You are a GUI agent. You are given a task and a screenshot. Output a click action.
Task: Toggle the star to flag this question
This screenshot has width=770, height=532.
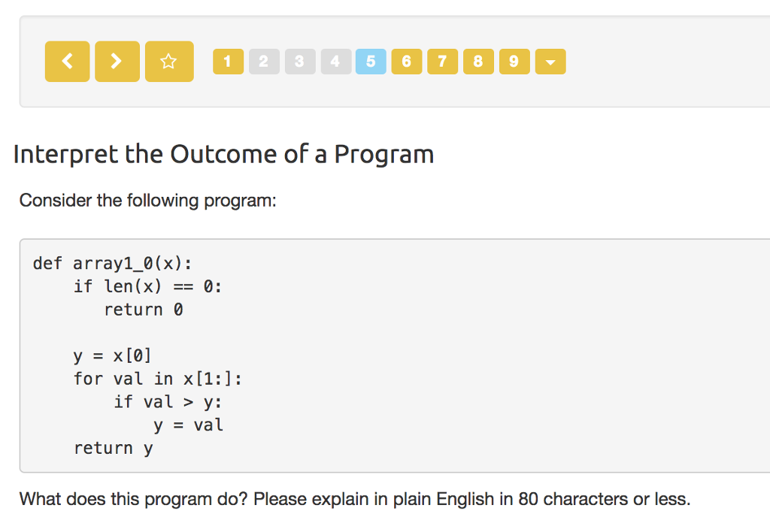point(168,62)
